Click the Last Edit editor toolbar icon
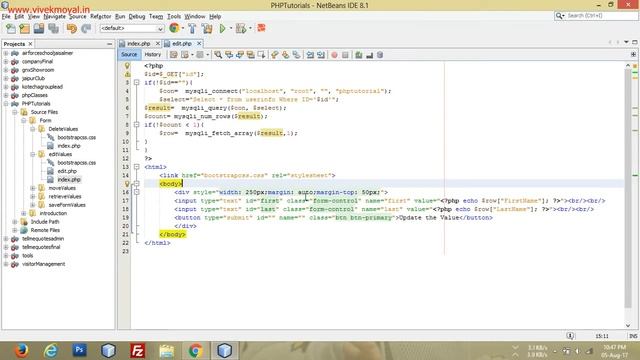Image resolution: width=640 pixels, height=360 pixels. click(x=173, y=55)
